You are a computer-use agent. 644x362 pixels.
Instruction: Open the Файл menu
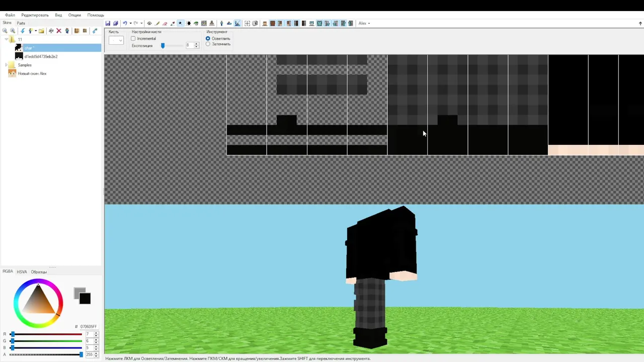tap(10, 15)
